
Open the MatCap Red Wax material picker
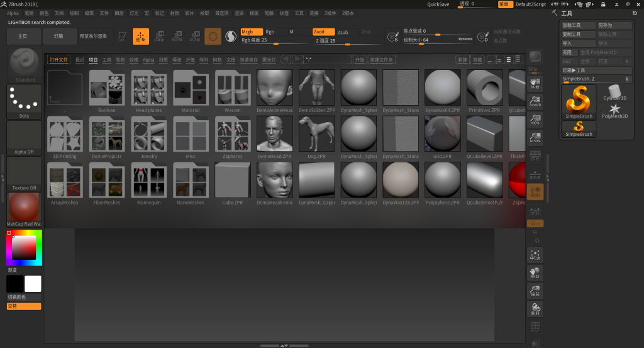tap(24, 208)
